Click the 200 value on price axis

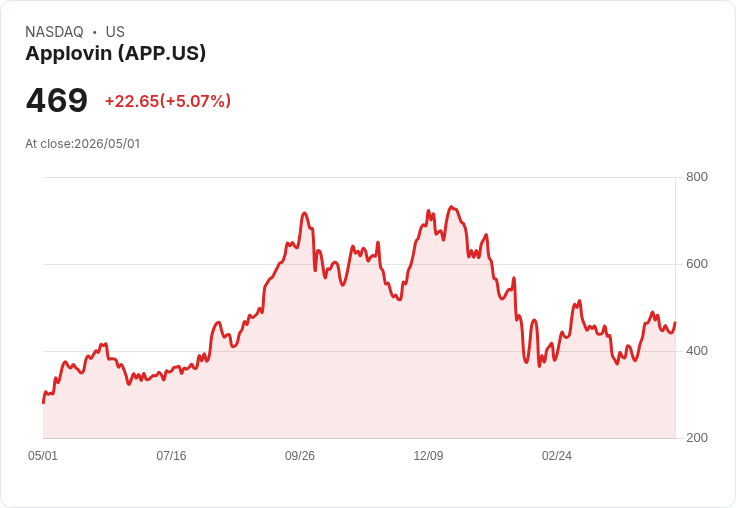pos(697,438)
